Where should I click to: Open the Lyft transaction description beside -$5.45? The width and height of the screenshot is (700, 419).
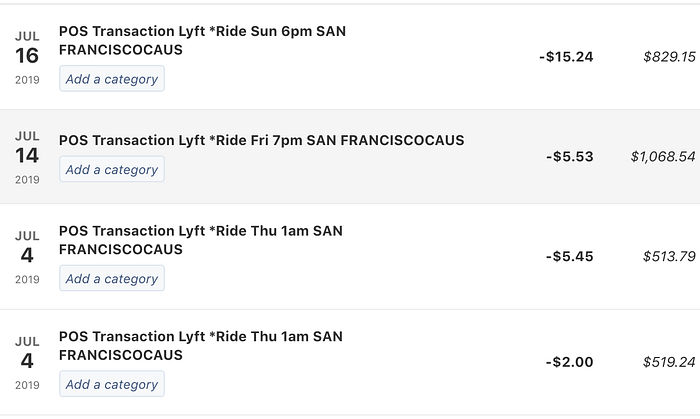coord(200,240)
